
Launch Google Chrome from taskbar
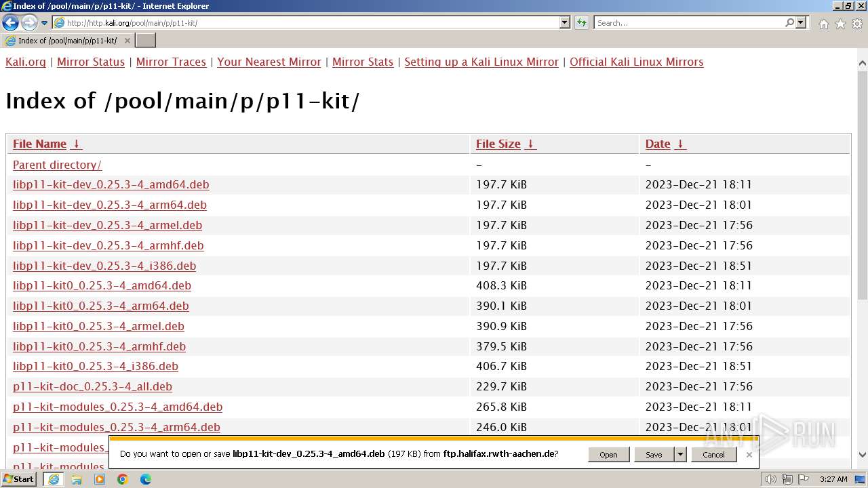click(x=123, y=479)
